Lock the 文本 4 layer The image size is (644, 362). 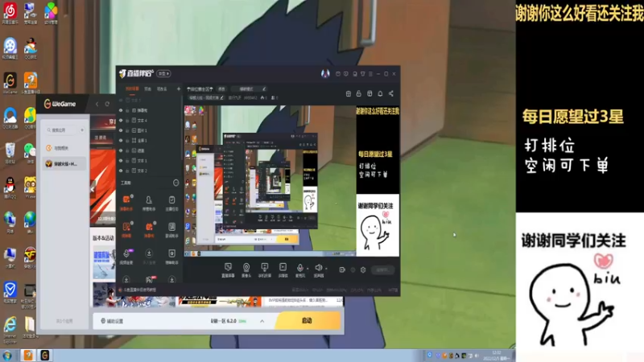tap(127, 120)
